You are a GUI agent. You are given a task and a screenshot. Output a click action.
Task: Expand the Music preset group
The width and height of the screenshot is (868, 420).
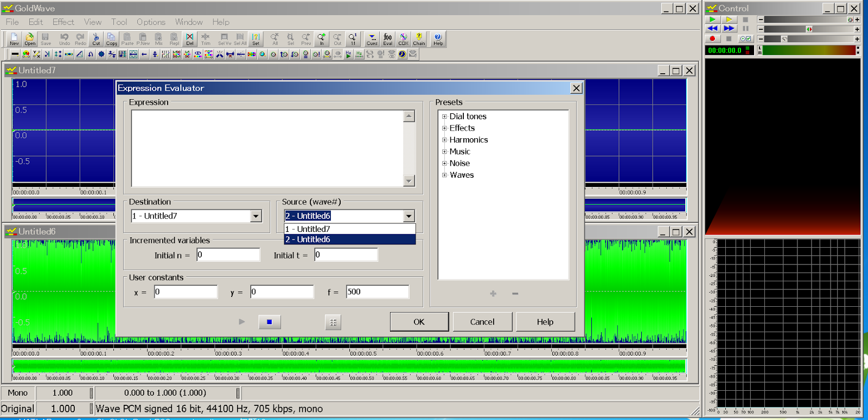pos(444,152)
